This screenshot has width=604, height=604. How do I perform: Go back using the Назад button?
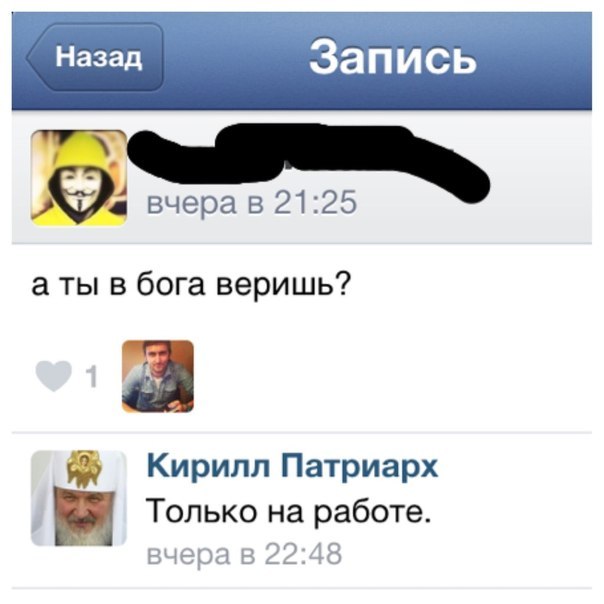(x=95, y=57)
